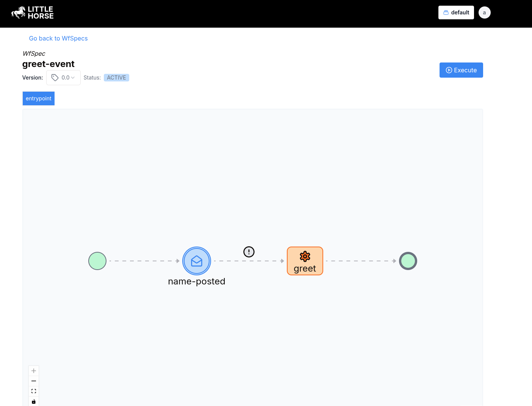
Task: Click the zoom out control on the canvas
Action: coord(33,381)
